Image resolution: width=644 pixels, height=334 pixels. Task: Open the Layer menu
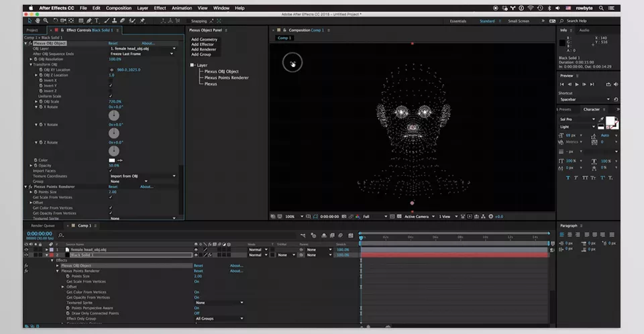[142, 8]
